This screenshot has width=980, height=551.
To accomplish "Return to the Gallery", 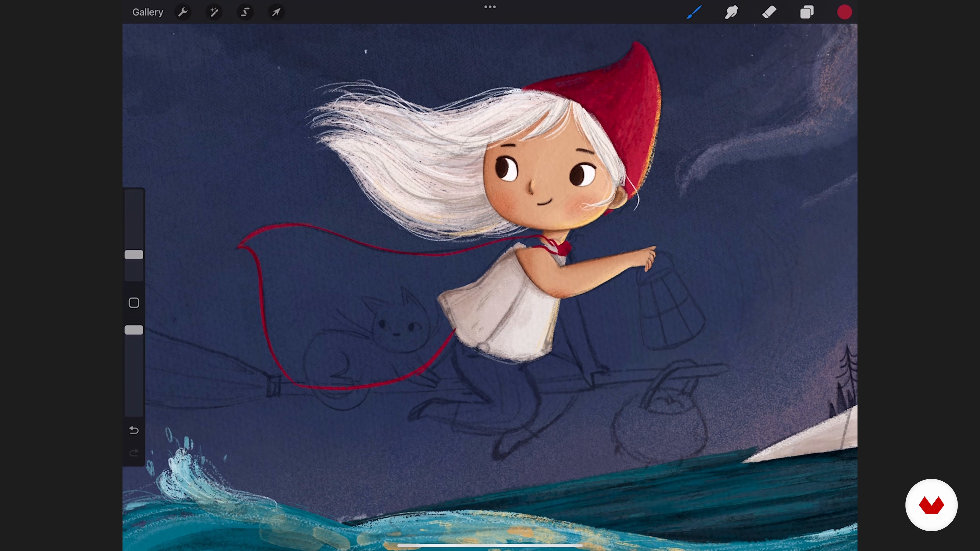I will coord(148,12).
